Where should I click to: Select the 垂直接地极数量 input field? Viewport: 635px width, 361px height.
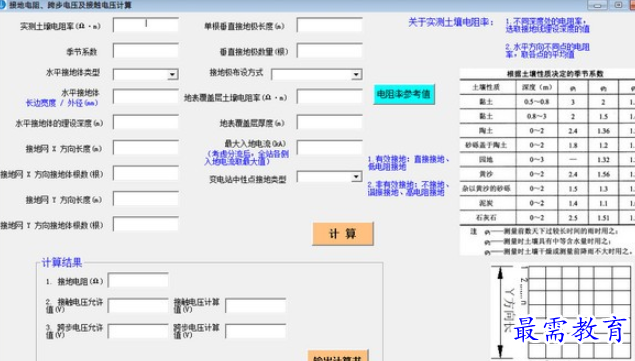(330, 51)
